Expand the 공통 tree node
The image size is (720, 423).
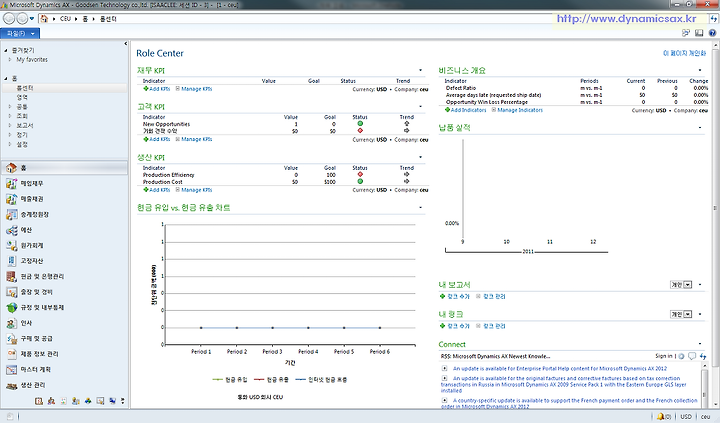coord(10,107)
